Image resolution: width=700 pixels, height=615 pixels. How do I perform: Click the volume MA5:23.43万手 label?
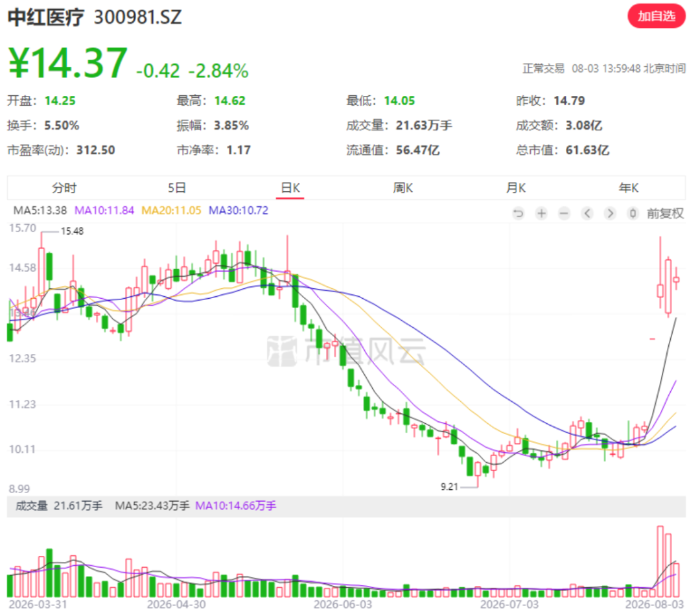click(x=152, y=505)
